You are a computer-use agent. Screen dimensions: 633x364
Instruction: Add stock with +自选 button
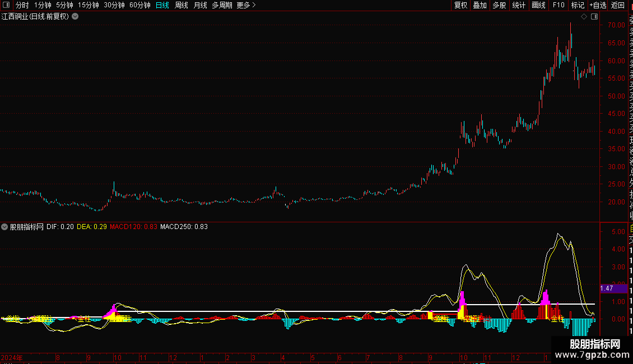[x=598, y=5]
